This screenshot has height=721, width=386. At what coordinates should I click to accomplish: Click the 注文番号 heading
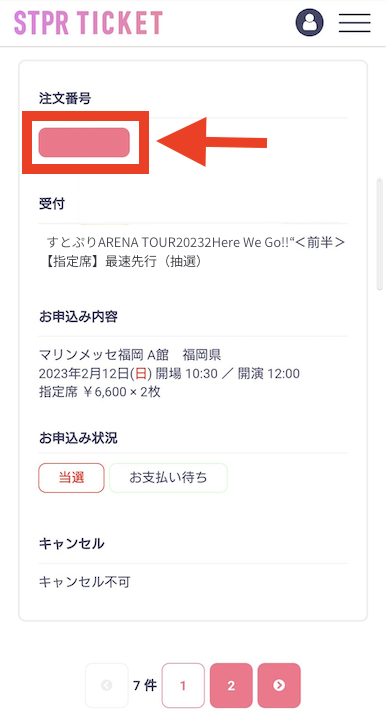(65, 98)
